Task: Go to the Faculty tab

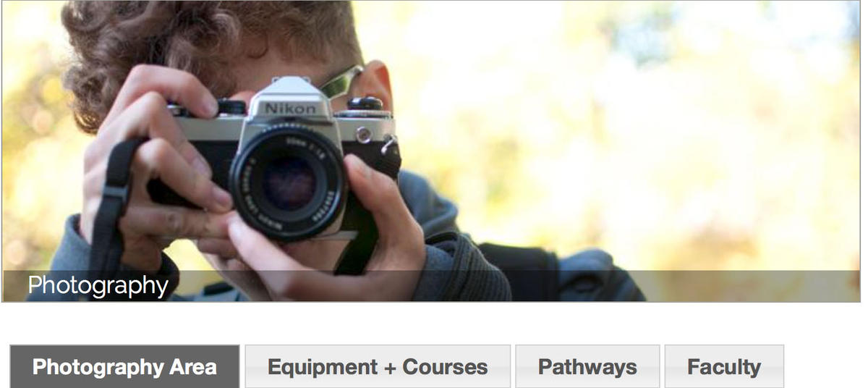Action: [724, 366]
